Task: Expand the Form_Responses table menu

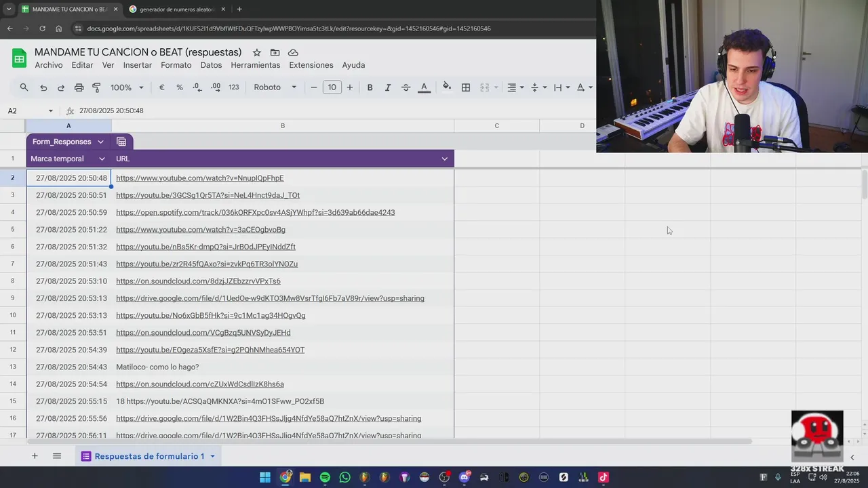Action: click(100, 142)
